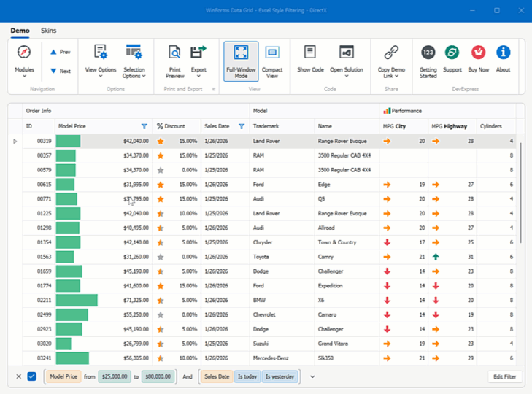Screen dimensions: 532x394
Task: Click the Model Price filter token
Action: click(x=63, y=376)
